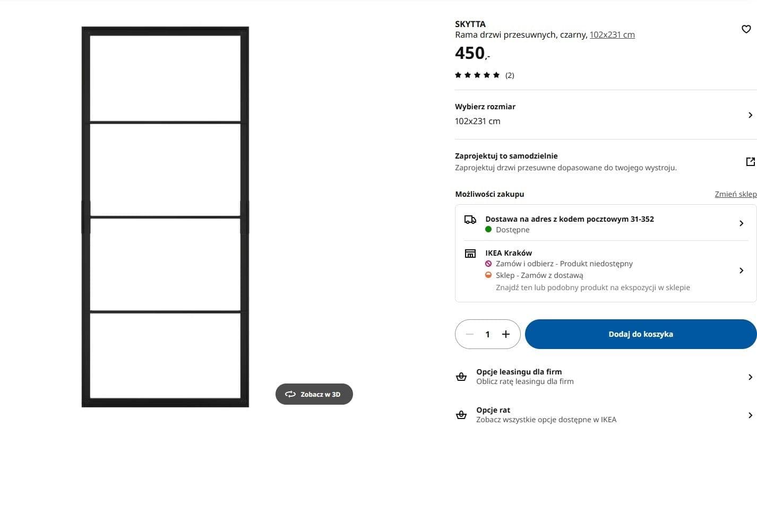Open external design tool icon for Zaprojektuj to samodzielnie
757x532 pixels.
click(750, 162)
